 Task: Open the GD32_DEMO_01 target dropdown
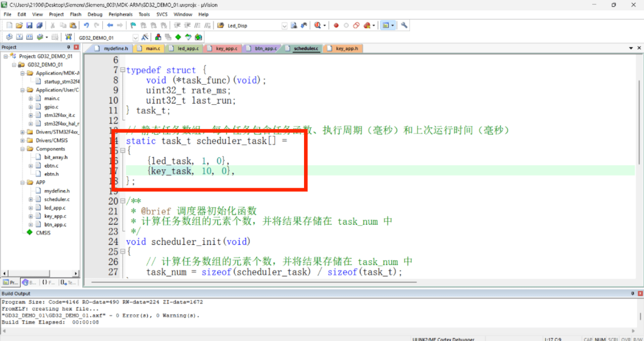135,38
